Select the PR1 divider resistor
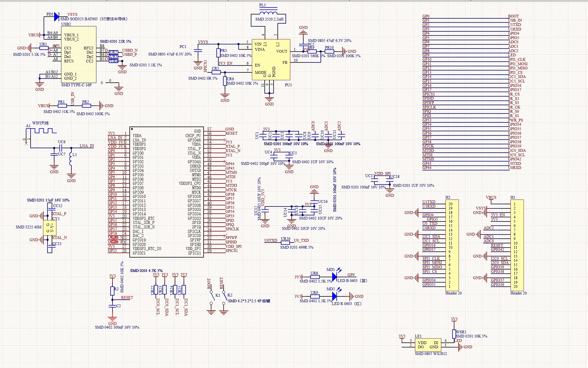588x368 pixels. tap(62, 106)
